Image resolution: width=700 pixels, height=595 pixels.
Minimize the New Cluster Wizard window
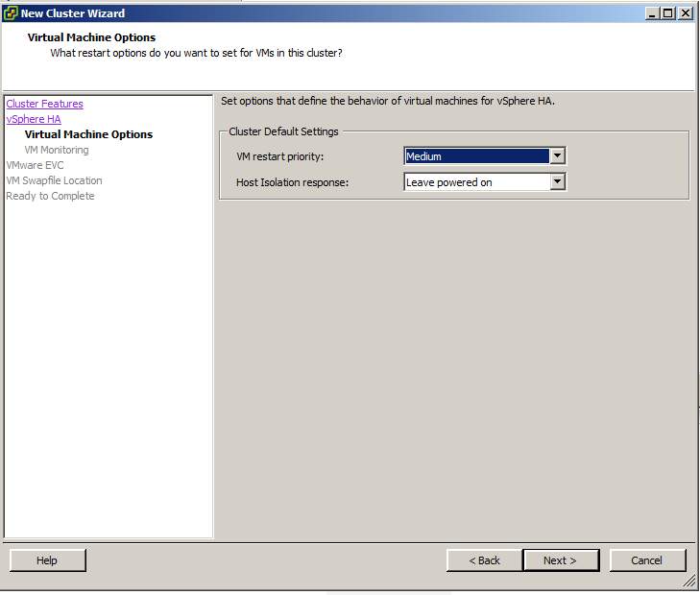tap(652, 13)
